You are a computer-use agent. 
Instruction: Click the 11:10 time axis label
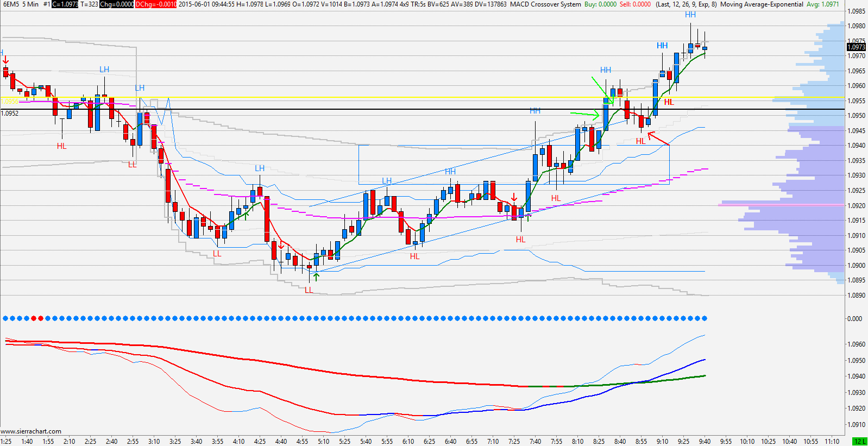point(832,442)
